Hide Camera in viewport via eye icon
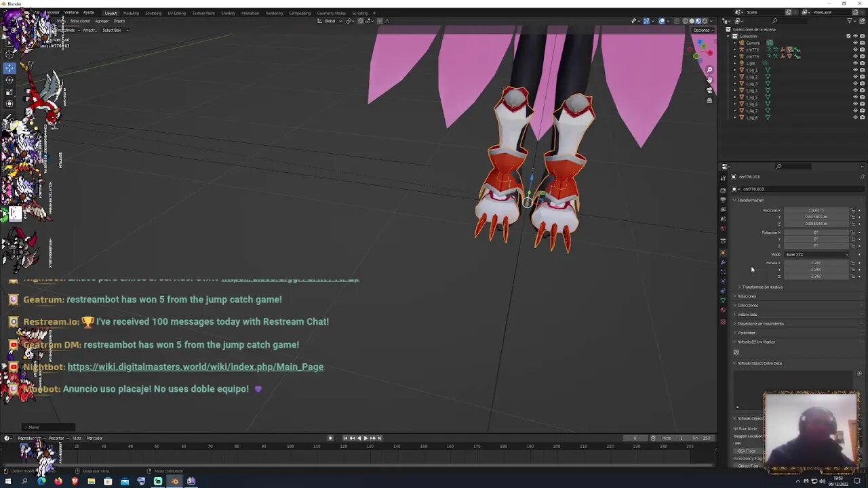Image resolution: width=868 pixels, height=488 pixels. click(x=854, y=43)
